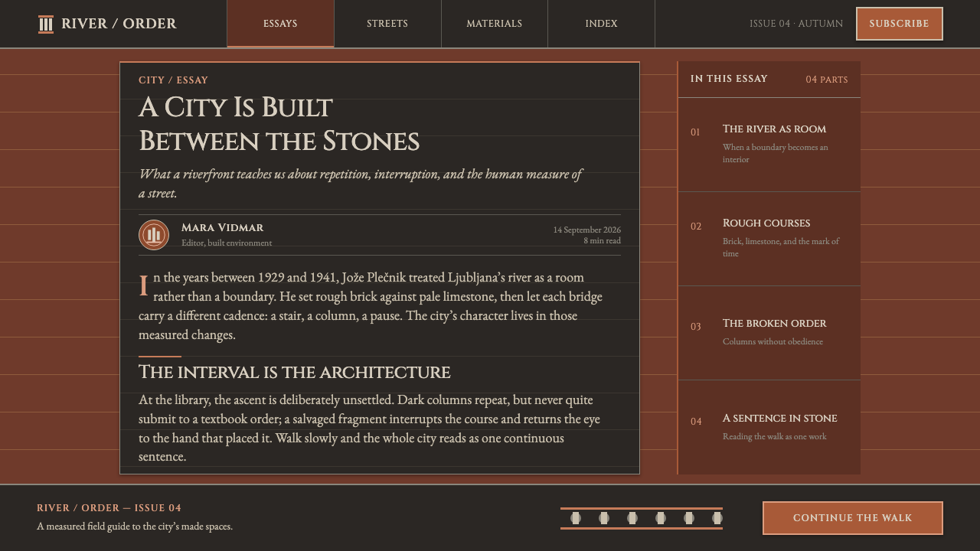The image size is (980, 551).
Task: Click the italic subtitle about a riverfront
Action: pyautogui.click(x=361, y=184)
